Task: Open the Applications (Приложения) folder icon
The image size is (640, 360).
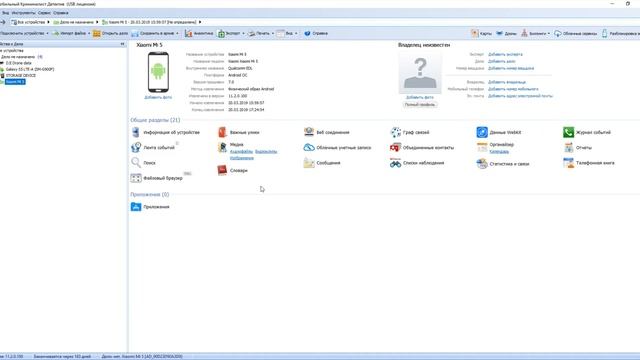Action: [136, 207]
